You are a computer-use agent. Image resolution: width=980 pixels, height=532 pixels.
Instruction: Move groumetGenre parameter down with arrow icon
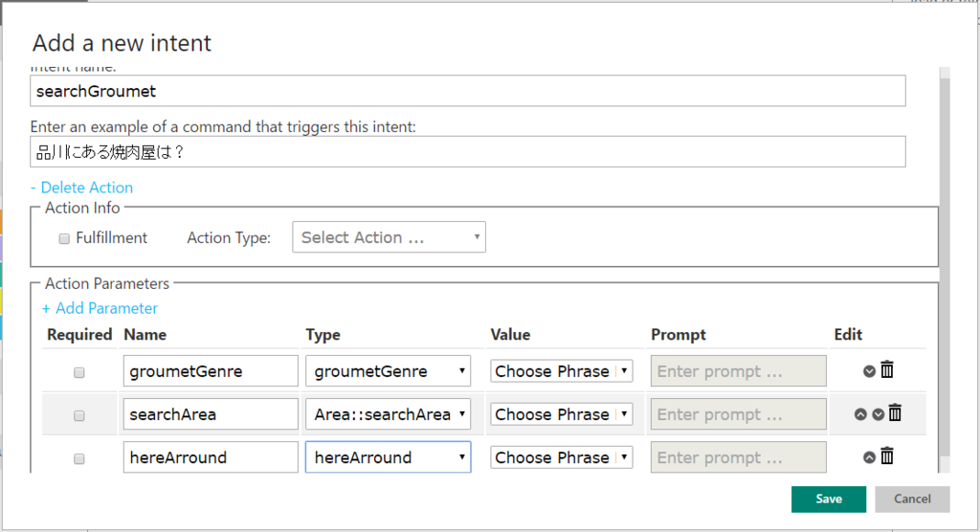[x=870, y=371]
